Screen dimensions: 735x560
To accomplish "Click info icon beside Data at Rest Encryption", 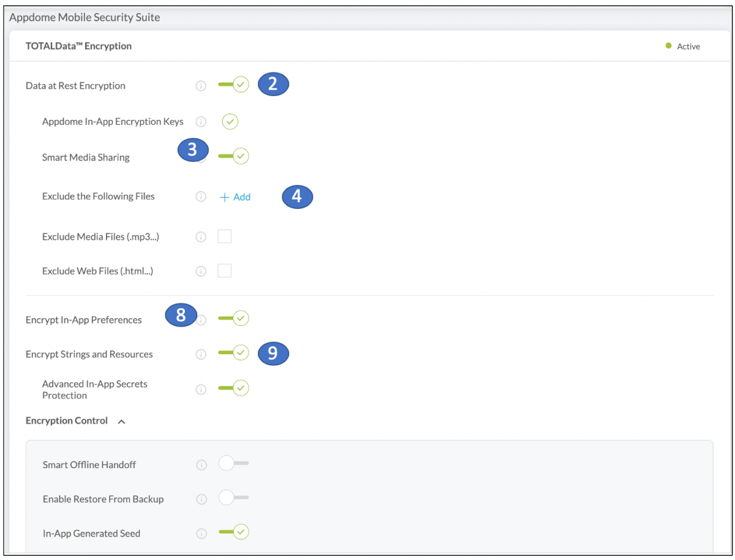I will [201, 86].
